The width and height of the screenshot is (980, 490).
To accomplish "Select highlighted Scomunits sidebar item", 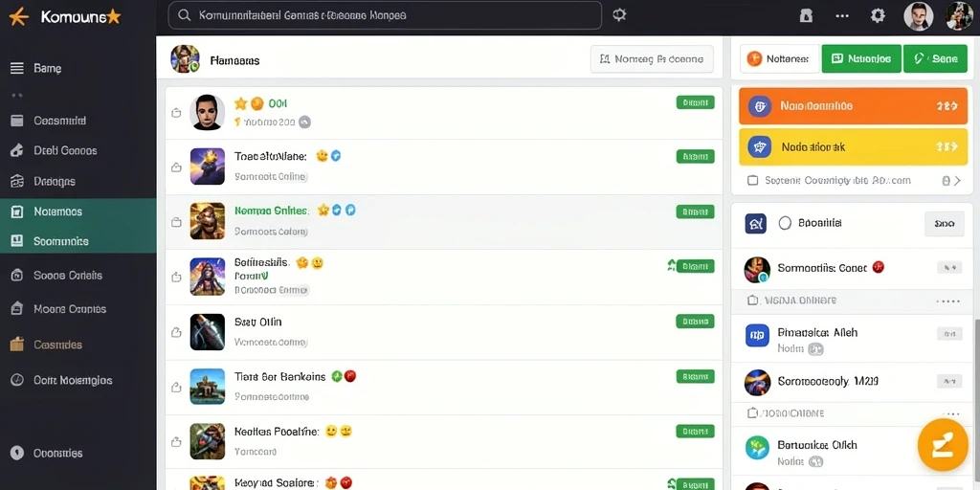I will coord(78,240).
